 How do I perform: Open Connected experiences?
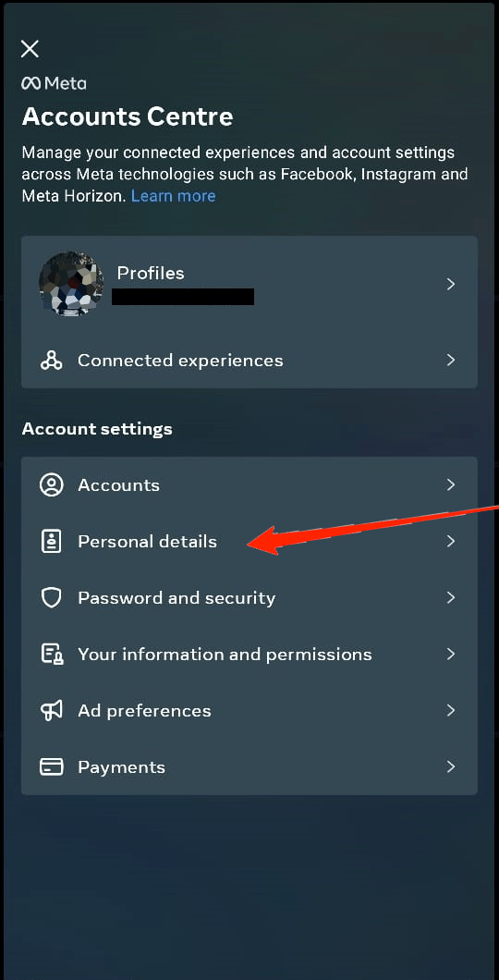point(249,361)
